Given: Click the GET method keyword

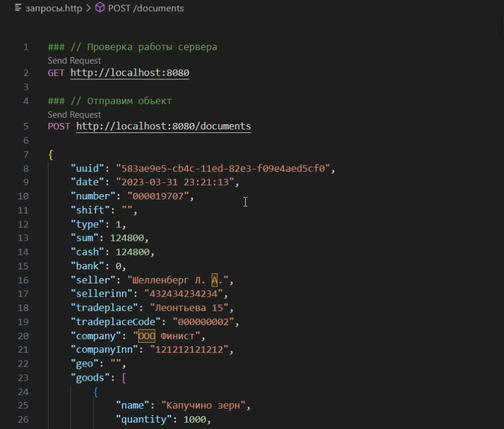Looking at the screenshot, I should (56, 73).
